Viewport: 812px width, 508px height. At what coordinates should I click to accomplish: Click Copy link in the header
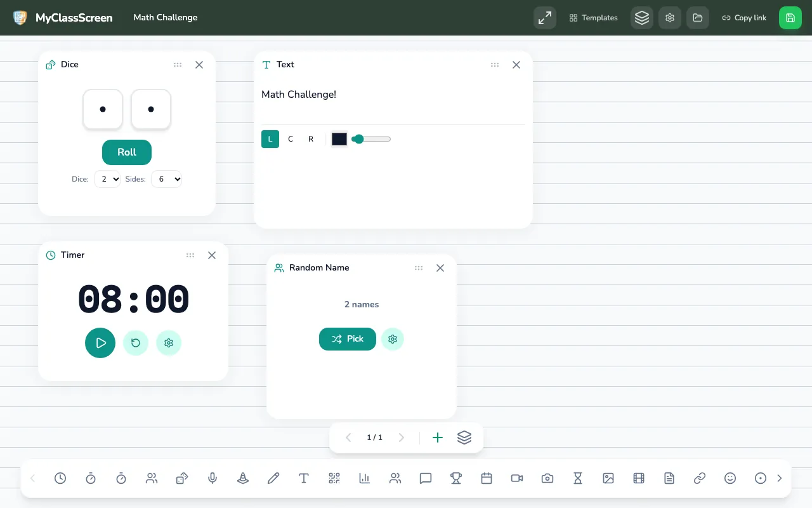(x=744, y=18)
